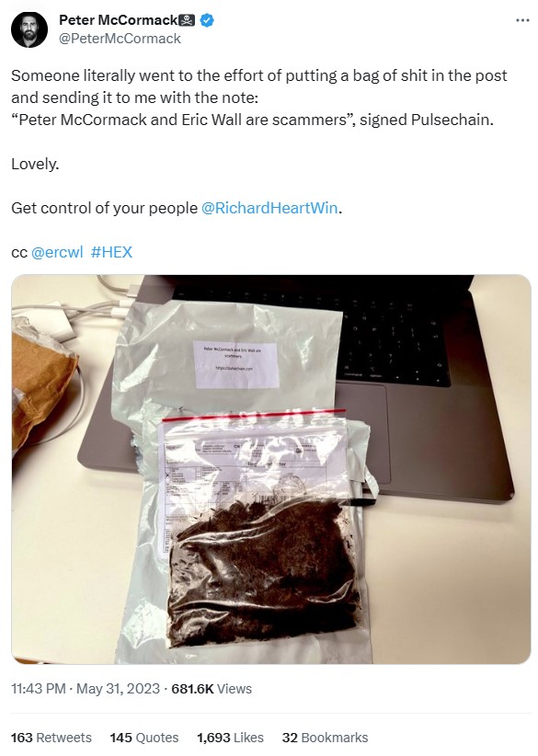Open Peter McCormack's profile avatar
Image resolution: width=538 pixels, height=756 pixels.
(29, 29)
